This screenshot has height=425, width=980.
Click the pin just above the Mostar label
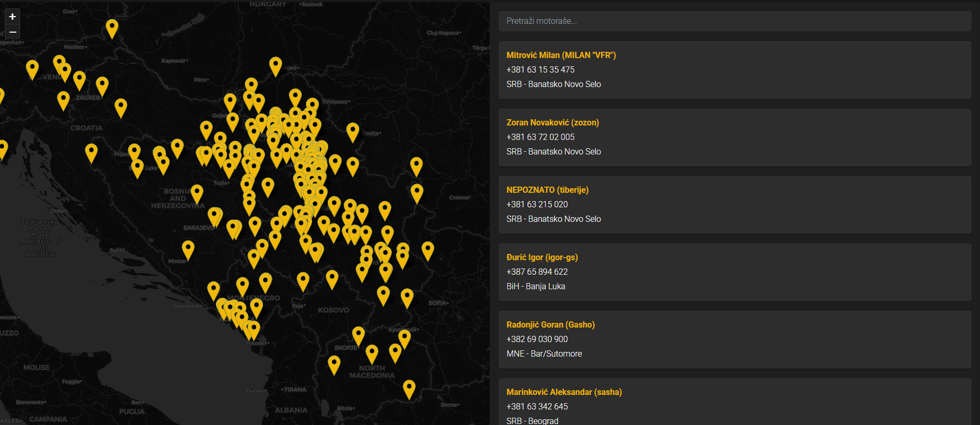(188, 249)
